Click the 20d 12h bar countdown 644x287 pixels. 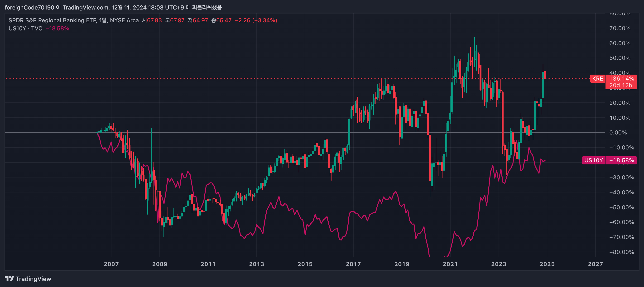pyautogui.click(x=620, y=85)
